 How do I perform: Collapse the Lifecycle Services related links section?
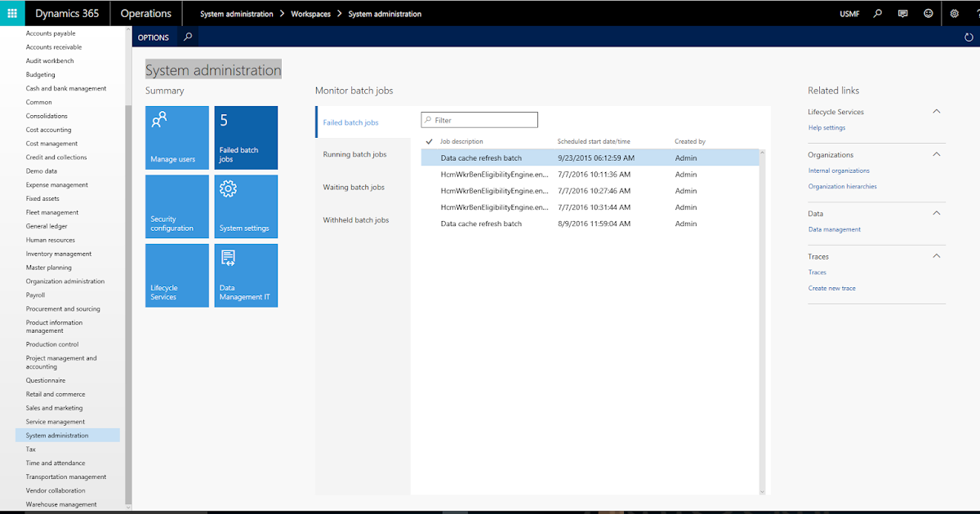click(x=938, y=111)
